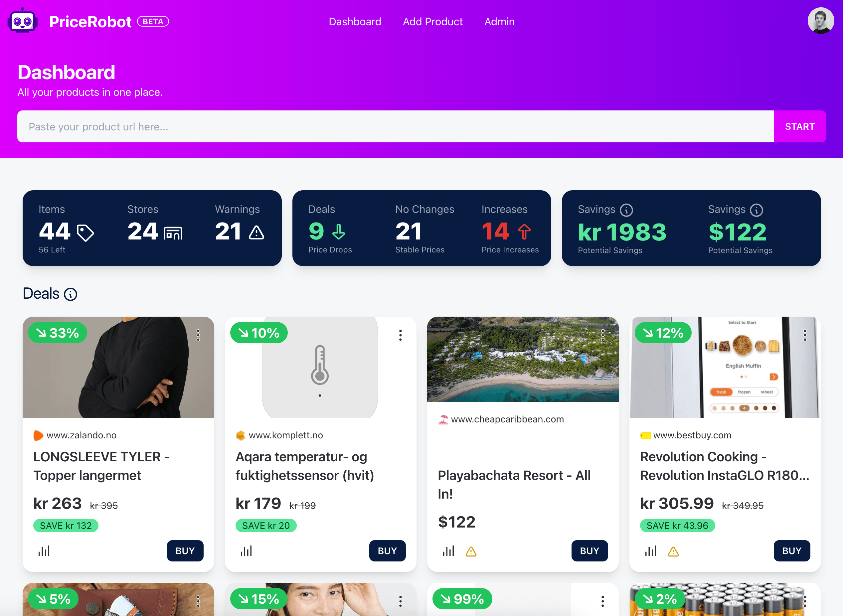The image size is (843, 616).
Task: Open price chart for LONGSLEEVE TYLER
Action: click(44, 551)
